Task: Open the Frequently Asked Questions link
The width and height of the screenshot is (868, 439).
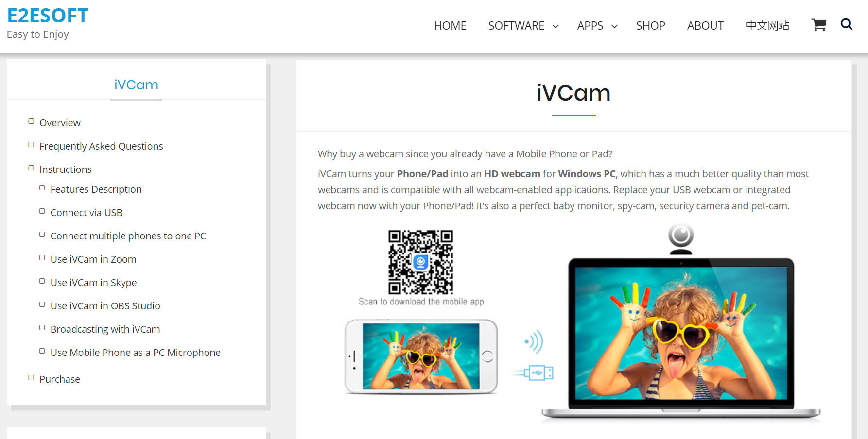Action: click(x=101, y=146)
